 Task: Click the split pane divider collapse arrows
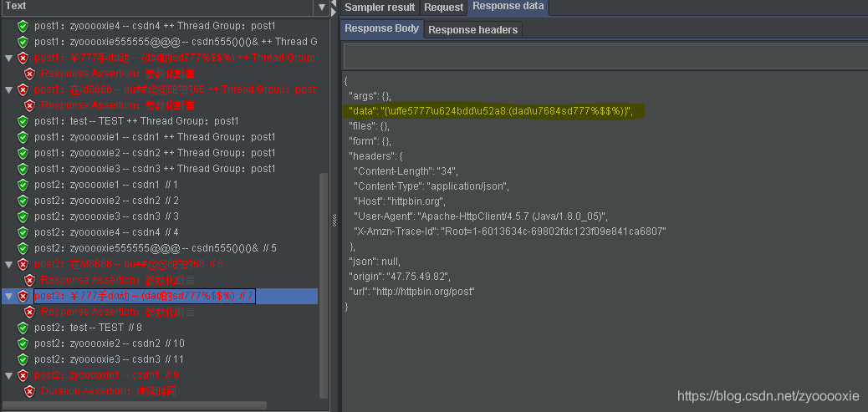[x=334, y=8]
